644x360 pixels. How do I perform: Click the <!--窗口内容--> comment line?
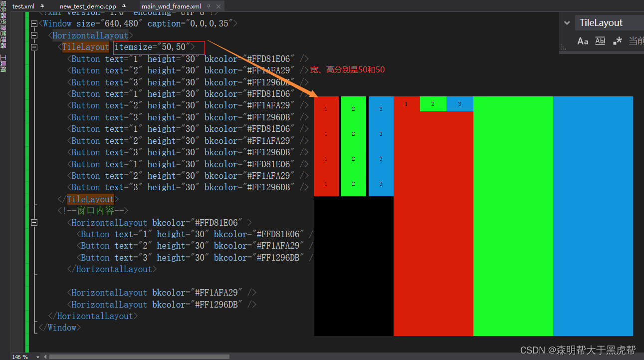pyautogui.click(x=93, y=211)
